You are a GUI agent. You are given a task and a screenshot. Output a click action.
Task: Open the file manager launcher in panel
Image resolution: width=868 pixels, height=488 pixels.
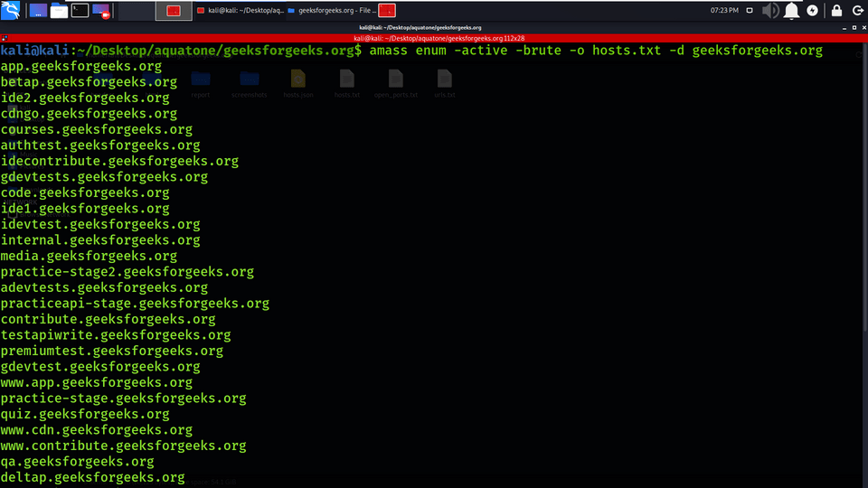[59, 11]
